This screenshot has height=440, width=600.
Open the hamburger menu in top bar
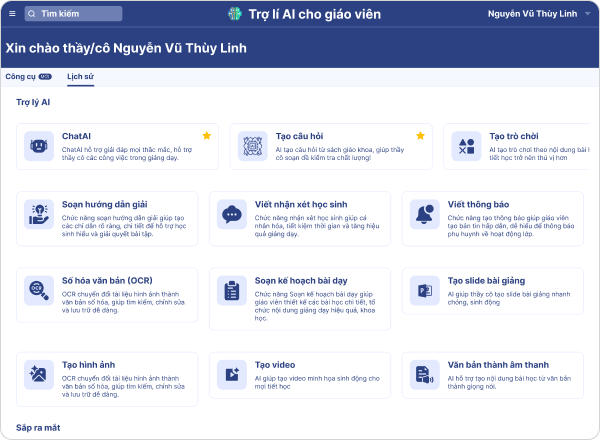point(12,15)
